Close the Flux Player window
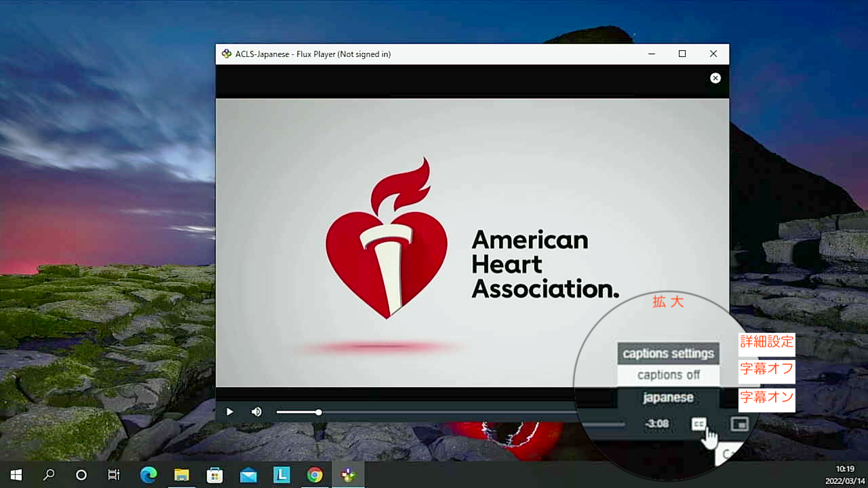The image size is (868, 488). pyautogui.click(x=713, y=54)
